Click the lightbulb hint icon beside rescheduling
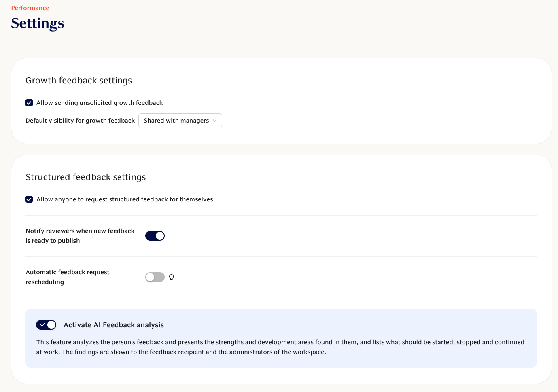Image resolution: width=558 pixels, height=392 pixels. click(172, 277)
